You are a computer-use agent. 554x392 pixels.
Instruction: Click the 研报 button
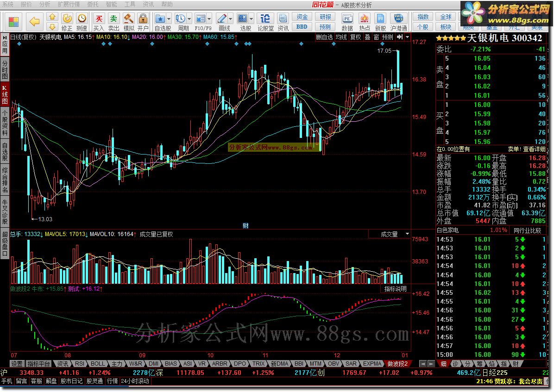click(325, 17)
